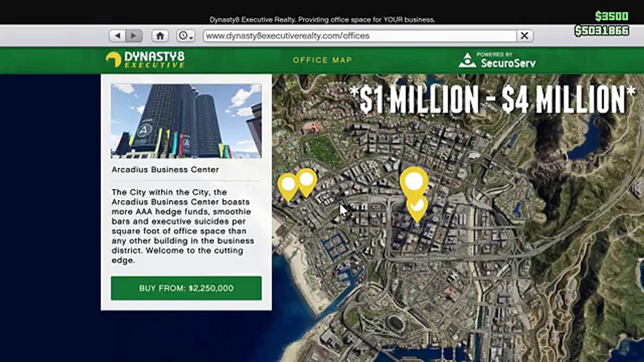Select the leftmost yellow office map pin
Viewport: 644px width, 362px height.
point(288,185)
